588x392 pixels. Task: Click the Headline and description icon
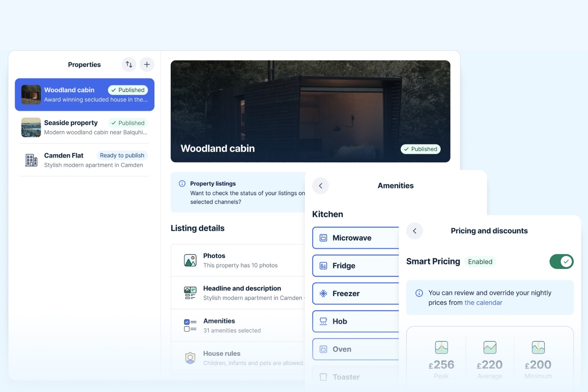coord(190,293)
